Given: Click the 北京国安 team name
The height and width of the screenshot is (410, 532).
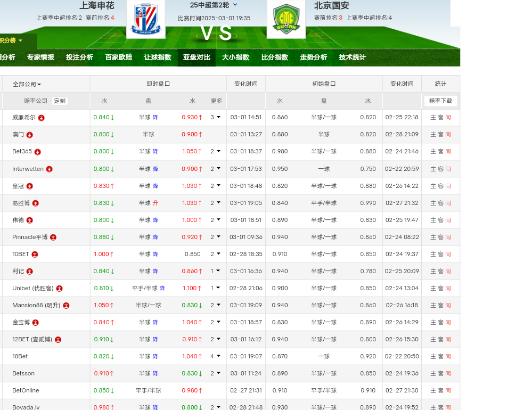Looking at the screenshot, I should (331, 5).
